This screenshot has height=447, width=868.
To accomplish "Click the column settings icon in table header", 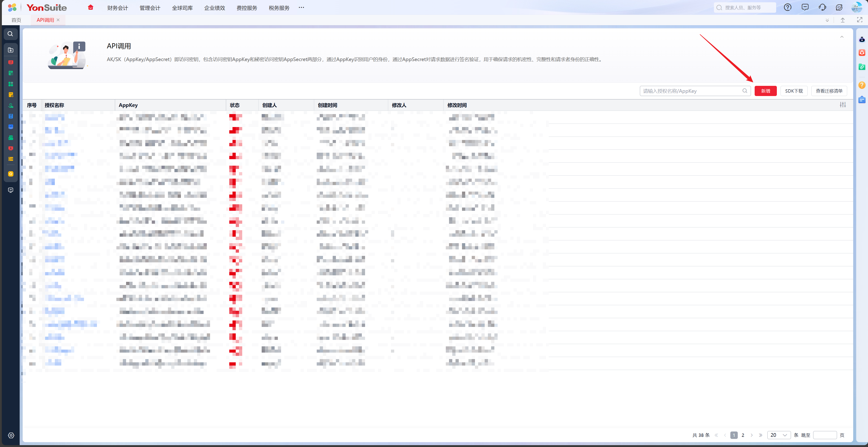I will tap(842, 105).
